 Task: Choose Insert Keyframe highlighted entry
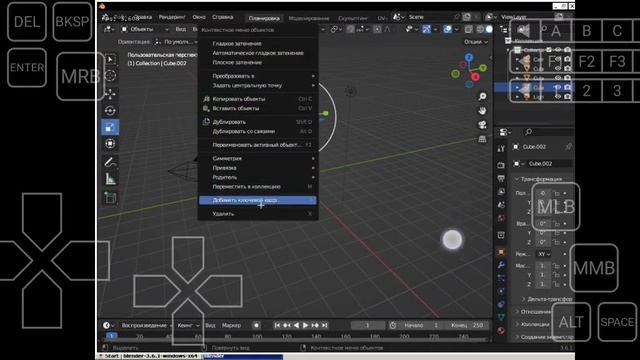(257, 200)
